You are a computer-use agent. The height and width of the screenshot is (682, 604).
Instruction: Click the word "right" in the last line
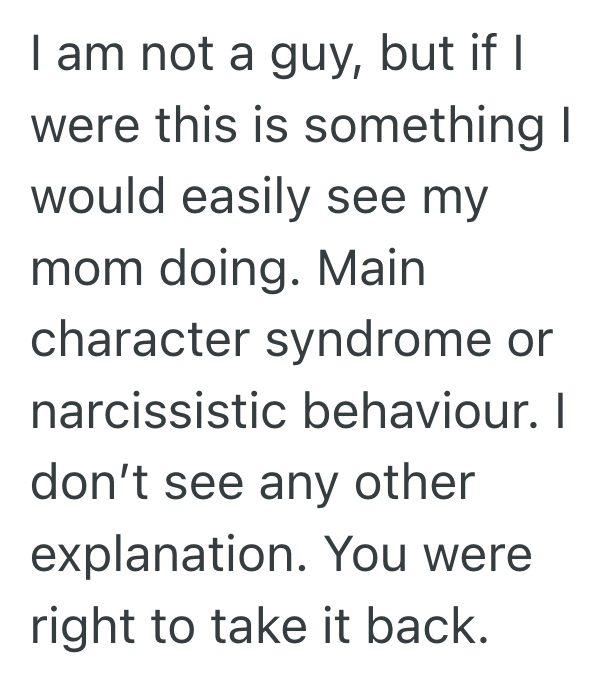pos(84,627)
